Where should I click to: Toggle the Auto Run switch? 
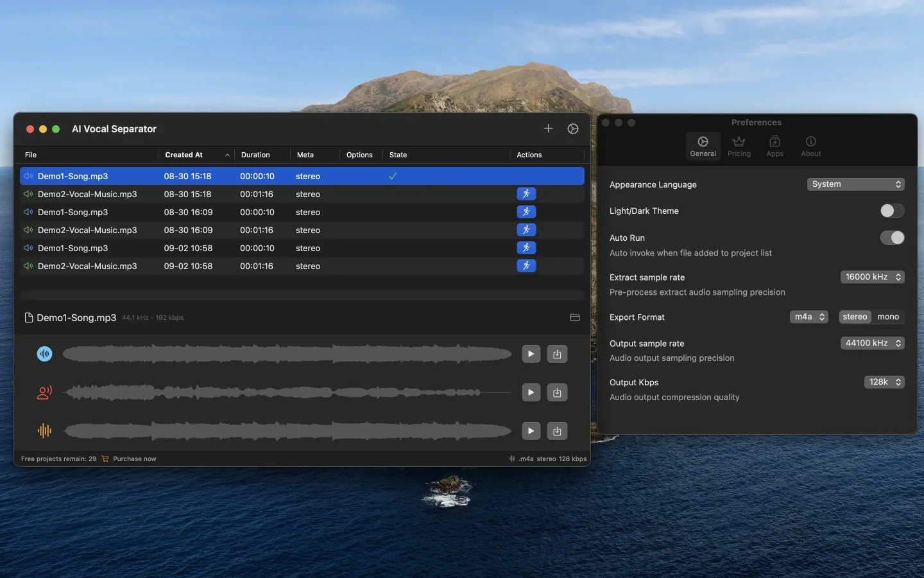point(892,238)
